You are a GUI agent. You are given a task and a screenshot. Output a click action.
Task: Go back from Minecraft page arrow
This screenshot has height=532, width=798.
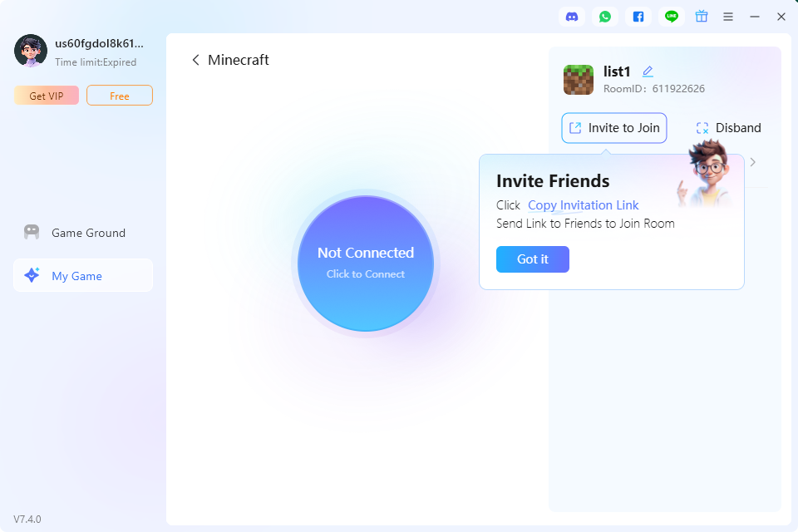tap(195, 60)
